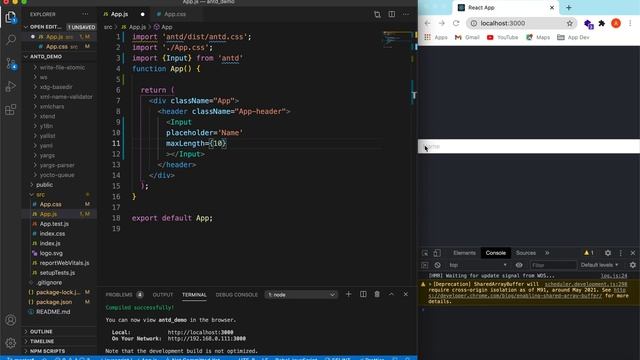Image resolution: width=640 pixels, height=360 pixels.
Task: Open Chrome extensions puzzle icon
Action: (602, 23)
